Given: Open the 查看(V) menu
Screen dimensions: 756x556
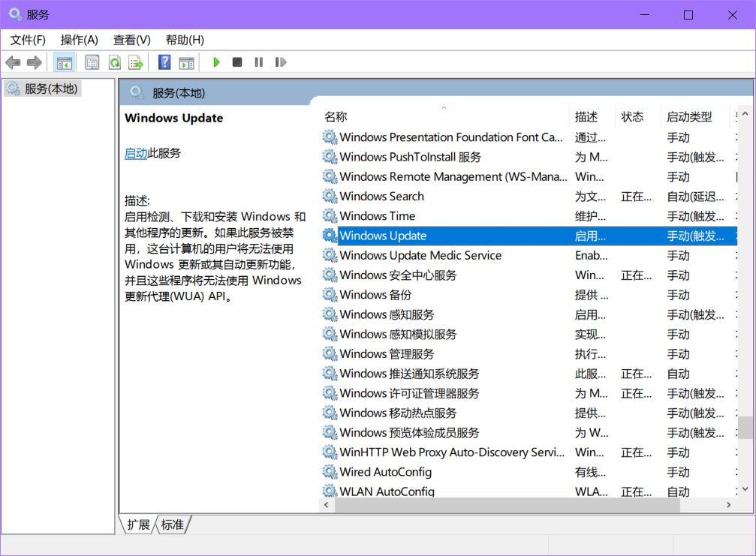Looking at the screenshot, I should click(x=131, y=40).
